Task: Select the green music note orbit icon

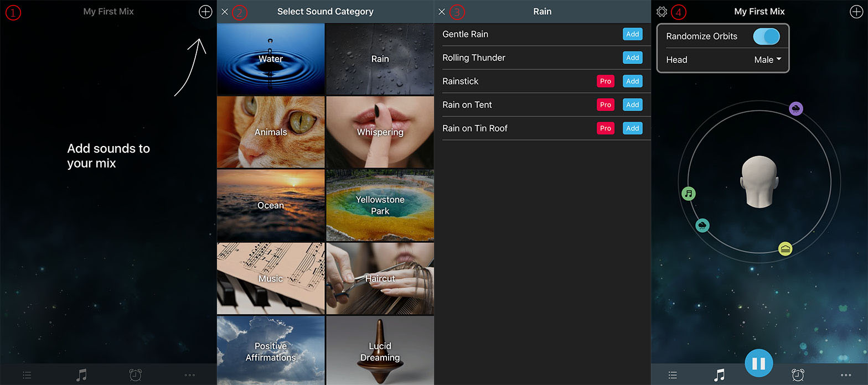Action: point(688,194)
